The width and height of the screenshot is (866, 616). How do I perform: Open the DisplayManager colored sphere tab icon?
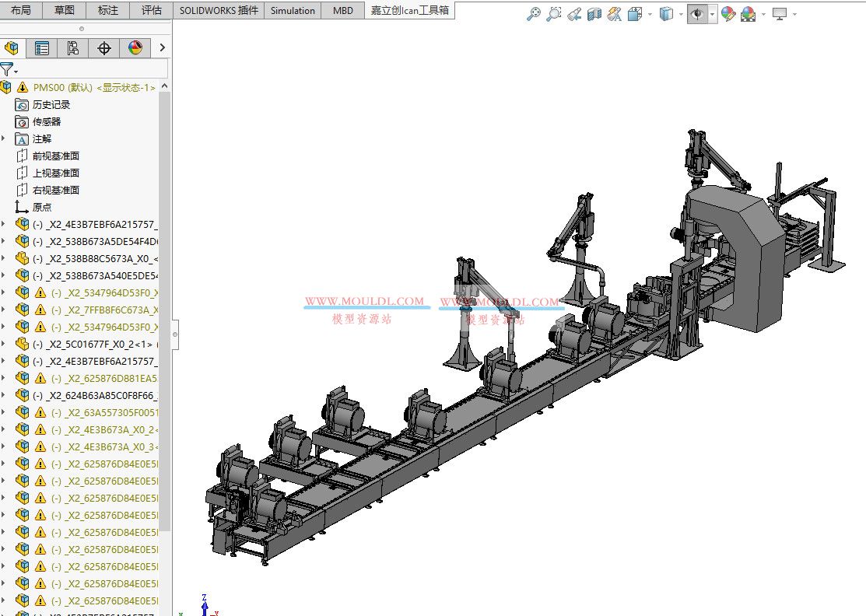coord(135,47)
